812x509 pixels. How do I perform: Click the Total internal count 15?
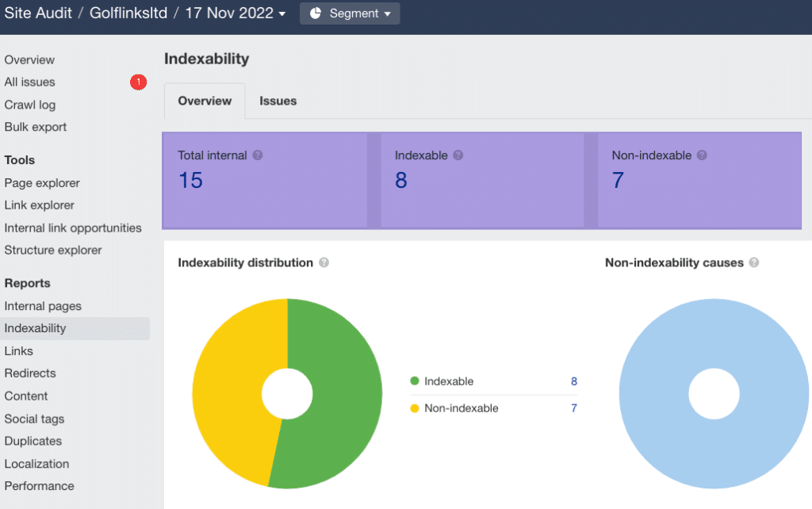coord(190,180)
